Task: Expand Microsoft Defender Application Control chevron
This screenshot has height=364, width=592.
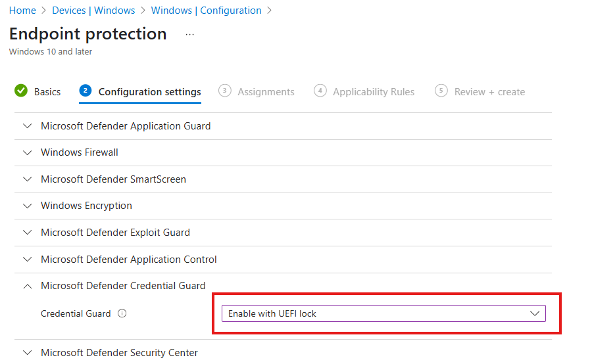Action: [x=27, y=259]
